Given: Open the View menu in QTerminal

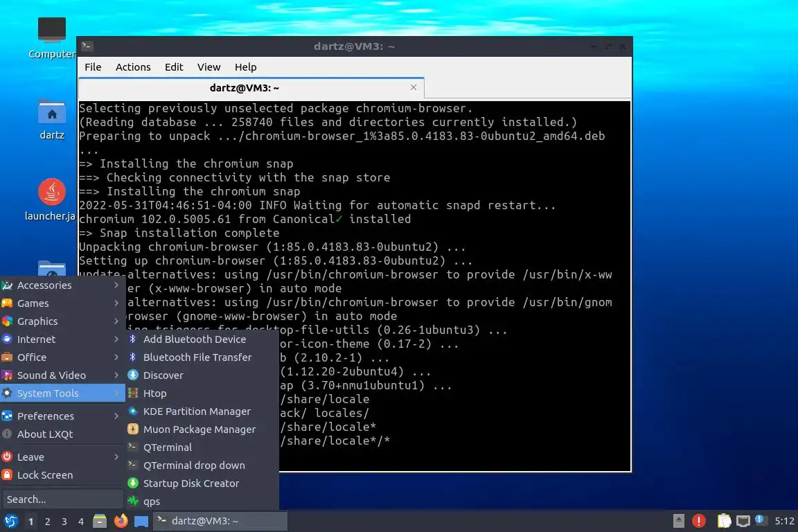Looking at the screenshot, I should 209,67.
